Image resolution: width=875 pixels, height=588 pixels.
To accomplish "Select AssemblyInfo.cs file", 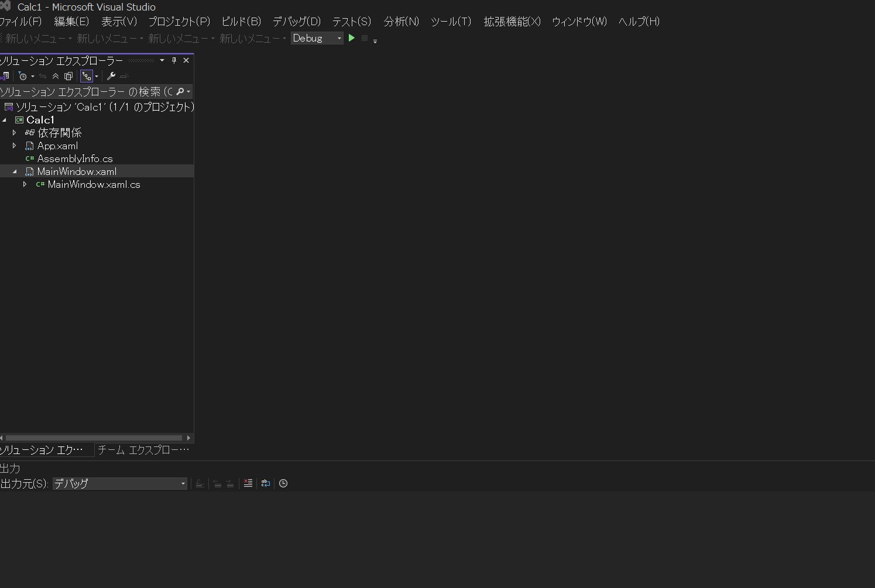I will coord(75,159).
